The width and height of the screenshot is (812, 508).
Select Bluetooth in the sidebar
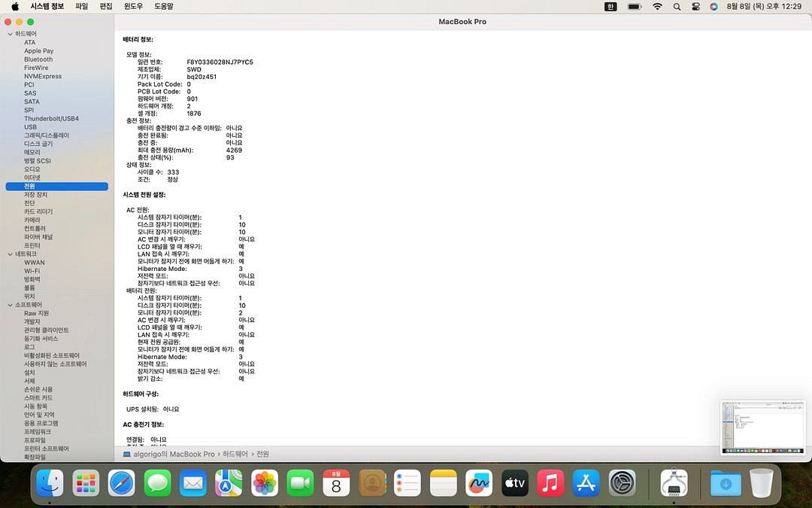tap(38, 59)
